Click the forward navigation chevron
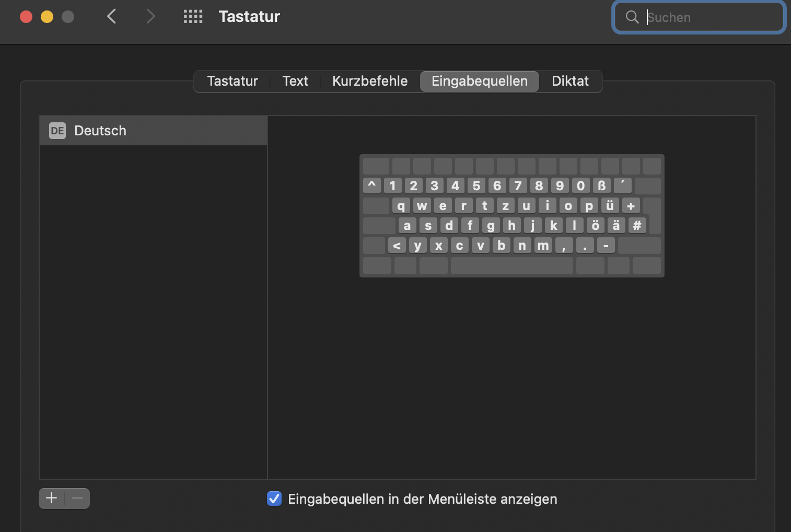 (151, 16)
